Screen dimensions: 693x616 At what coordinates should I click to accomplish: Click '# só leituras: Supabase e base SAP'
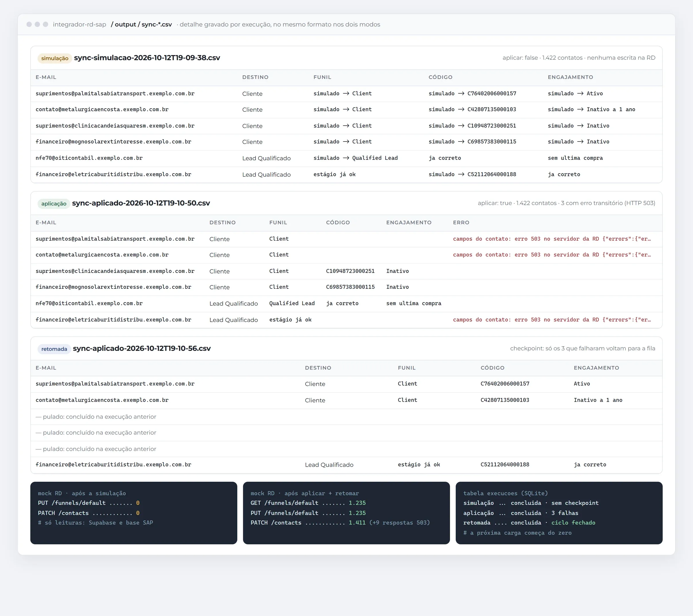click(x=96, y=523)
